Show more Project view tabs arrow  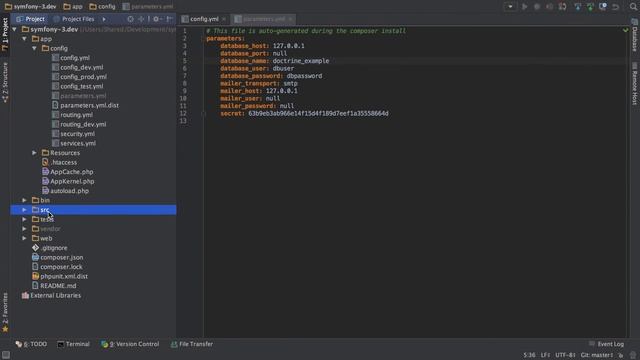(104, 19)
